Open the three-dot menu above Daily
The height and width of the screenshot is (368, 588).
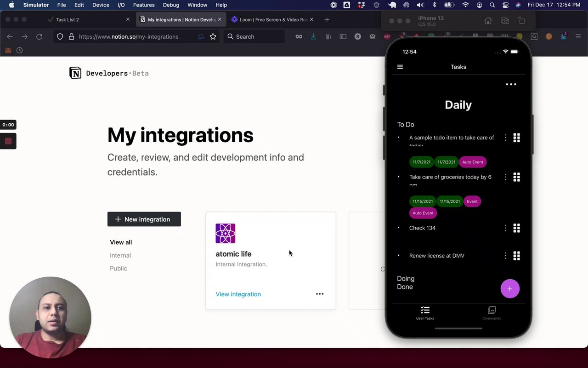511,84
